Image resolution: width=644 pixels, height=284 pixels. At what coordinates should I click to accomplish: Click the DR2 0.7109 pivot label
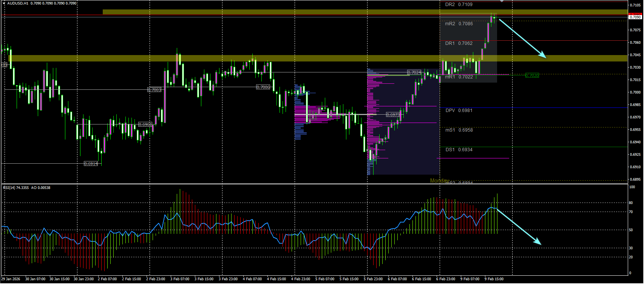tap(459, 5)
